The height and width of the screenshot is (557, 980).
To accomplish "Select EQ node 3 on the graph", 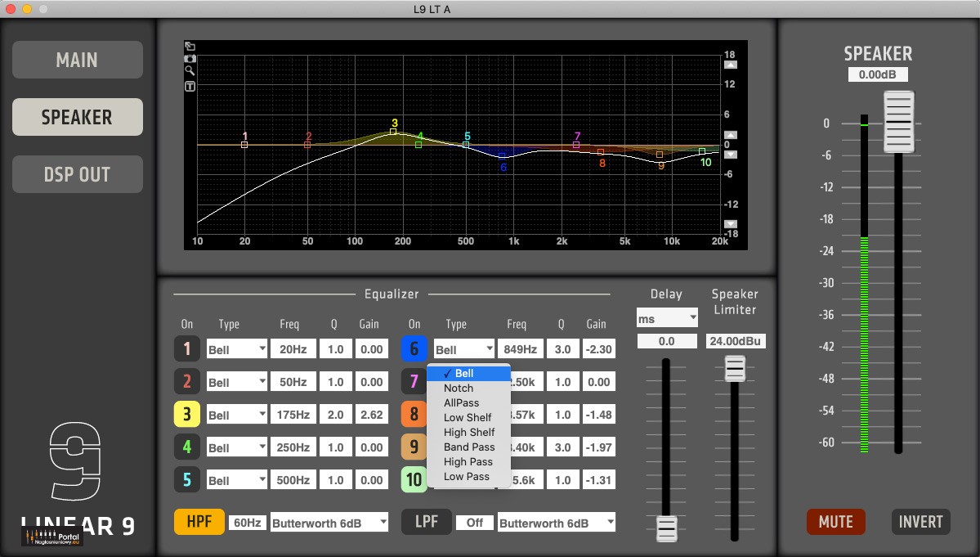I will coord(393,132).
